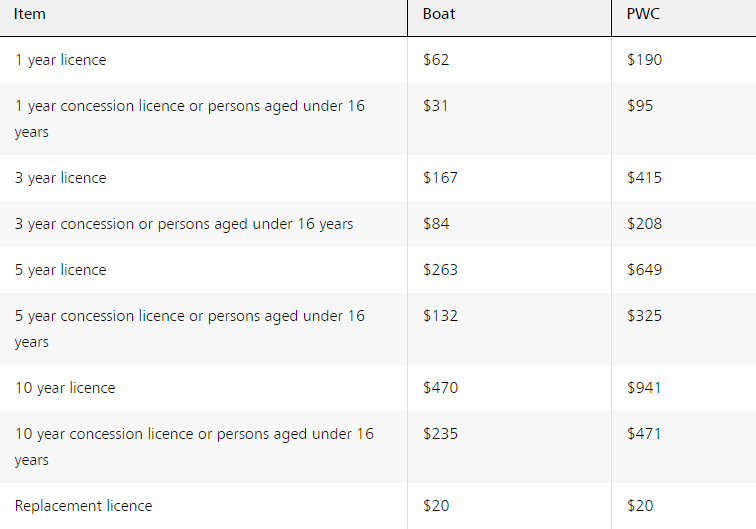Click the $190 PWC price cell
Image resolution: width=756 pixels, height=529 pixels.
click(x=644, y=60)
